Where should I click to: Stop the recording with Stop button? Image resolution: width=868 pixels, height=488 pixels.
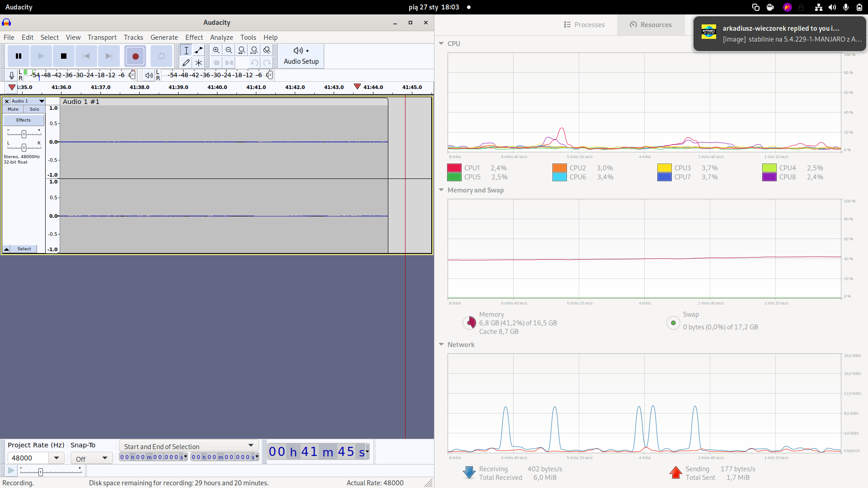(x=64, y=56)
